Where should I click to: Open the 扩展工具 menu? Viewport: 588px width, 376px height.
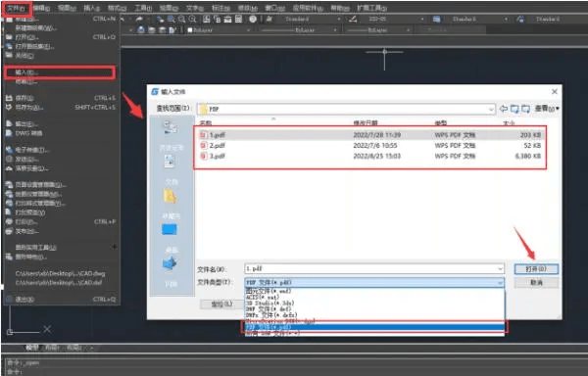tap(372, 8)
